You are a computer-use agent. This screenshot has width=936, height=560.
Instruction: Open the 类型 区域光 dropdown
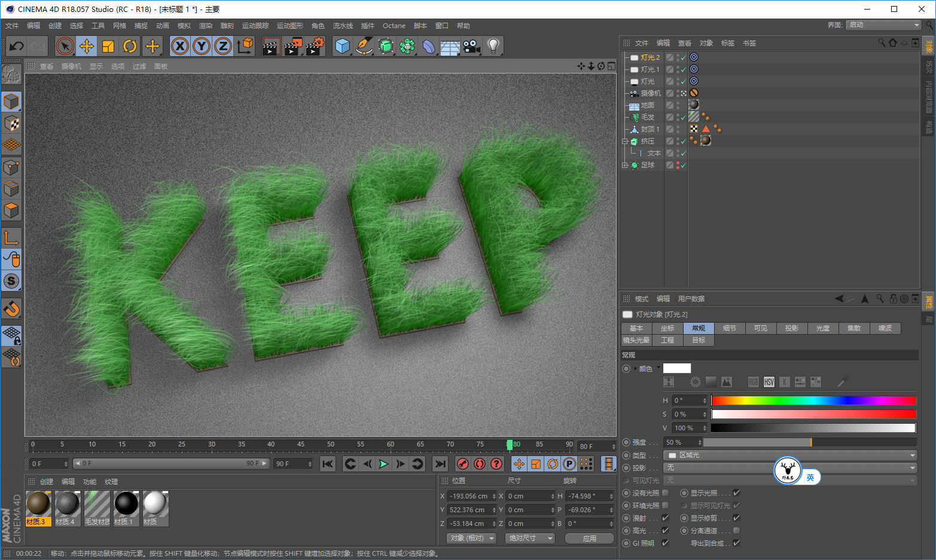pyautogui.click(x=791, y=455)
